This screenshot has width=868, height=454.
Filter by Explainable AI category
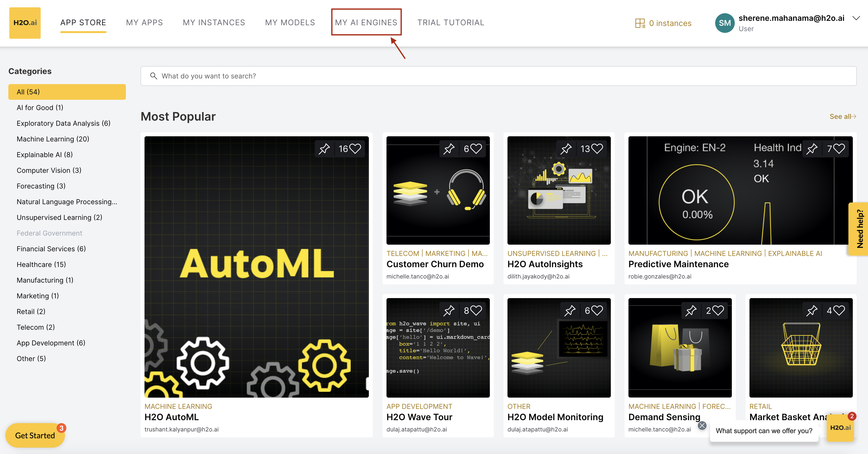tap(45, 154)
